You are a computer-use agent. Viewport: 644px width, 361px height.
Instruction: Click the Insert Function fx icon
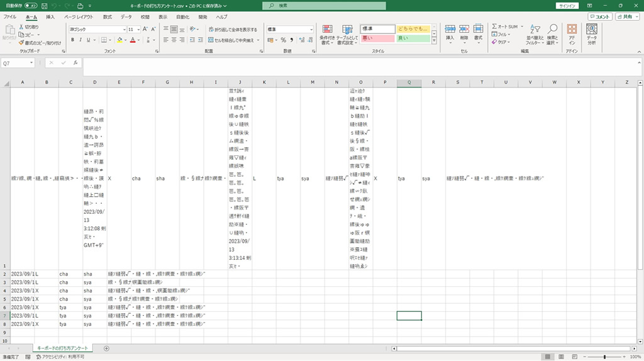coord(75,63)
